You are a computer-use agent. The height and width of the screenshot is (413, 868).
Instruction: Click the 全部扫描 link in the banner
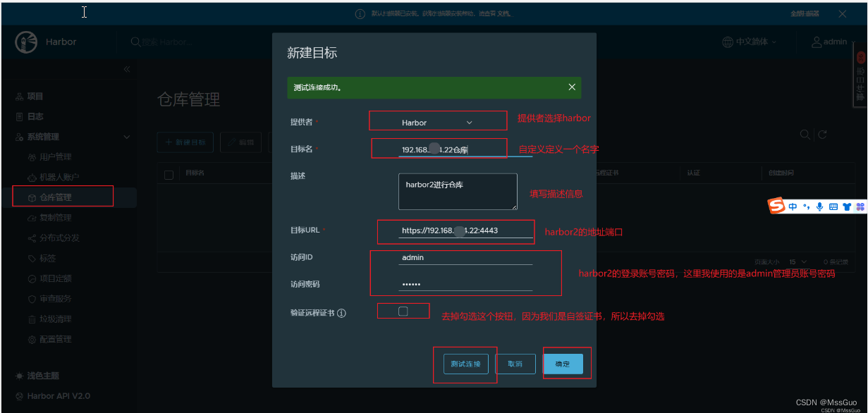coord(805,14)
